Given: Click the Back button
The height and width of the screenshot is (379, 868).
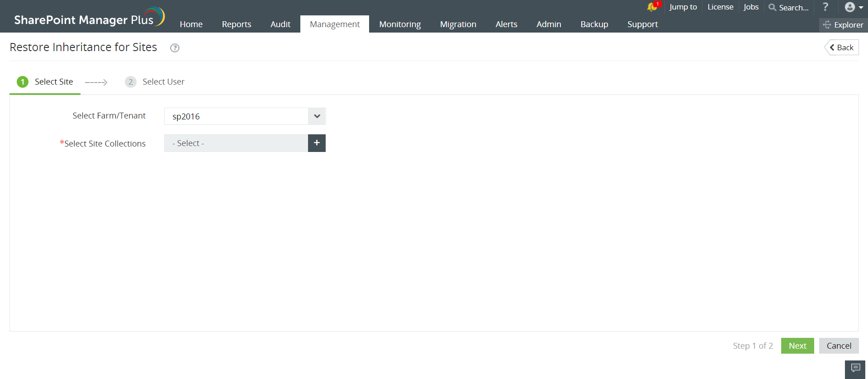Looking at the screenshot, I should pos(841,47).
